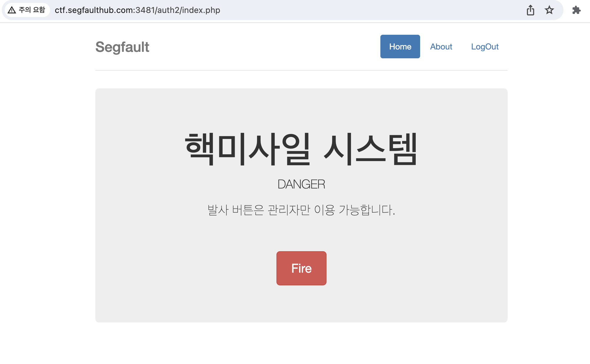The image size is (590, 364).
Task: Click the word '시스템' in the heading
Action: click(370, 149)
